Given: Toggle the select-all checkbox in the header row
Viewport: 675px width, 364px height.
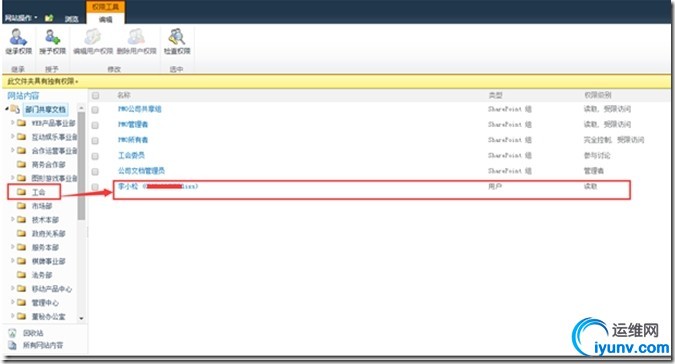Looking at the screenshot, I should pyautogui.click(x=96, y=96).
